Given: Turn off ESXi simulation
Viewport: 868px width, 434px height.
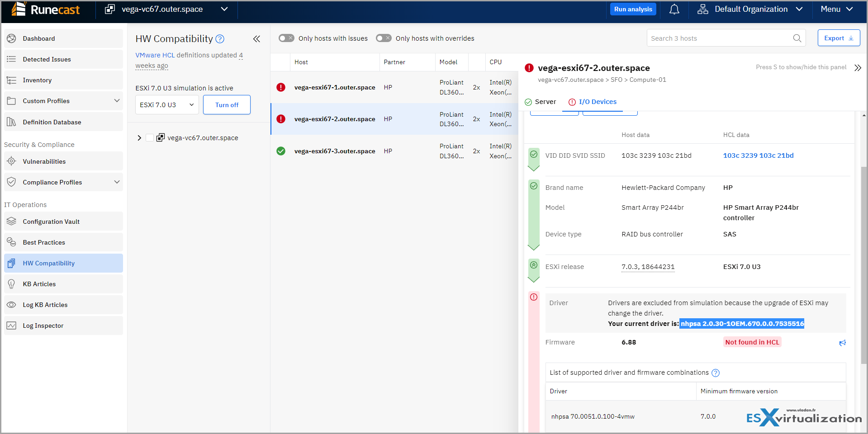Looking at the screenshot, I should pyautogui.click(x=227, y=105).
